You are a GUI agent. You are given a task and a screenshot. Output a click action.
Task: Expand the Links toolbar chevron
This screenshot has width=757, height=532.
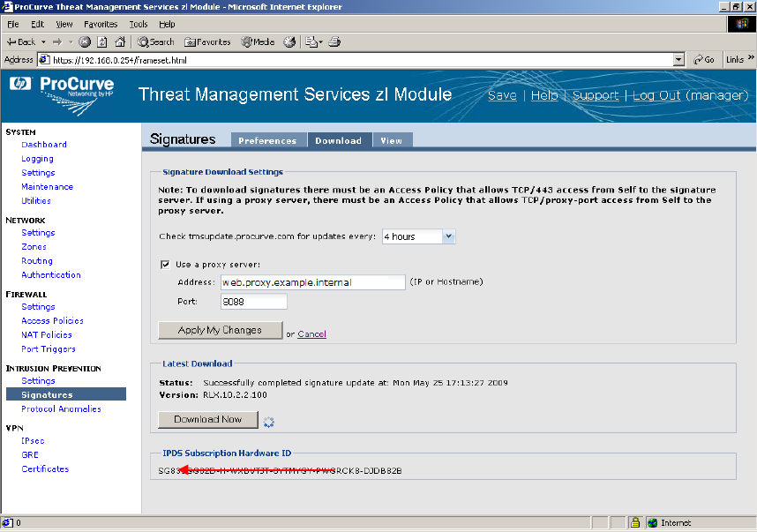tap(751, 57)
